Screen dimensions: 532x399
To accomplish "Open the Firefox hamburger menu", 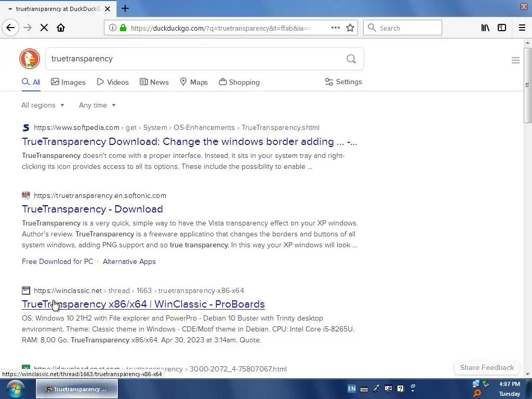I will click(522, 28).
